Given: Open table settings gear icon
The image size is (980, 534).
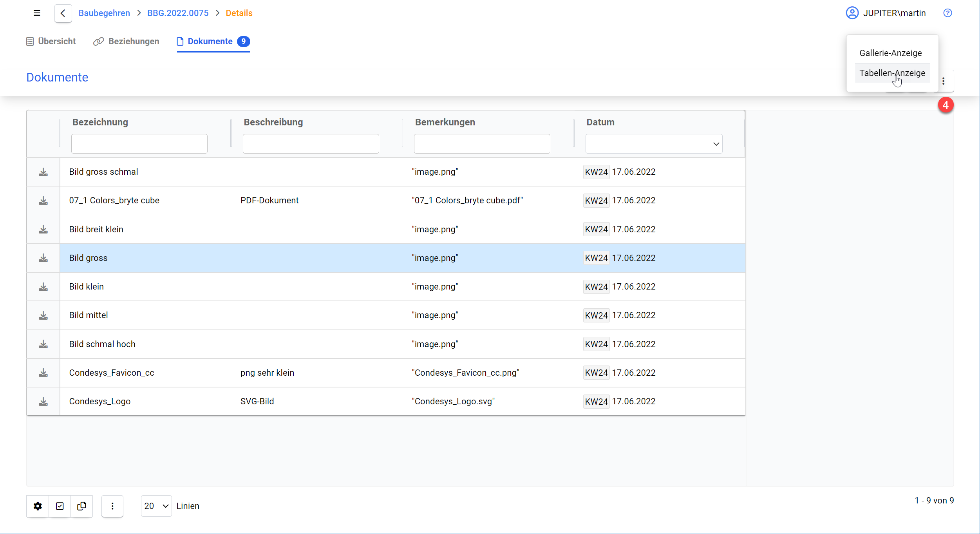Looking at the screenshot, I should point(38,506).
